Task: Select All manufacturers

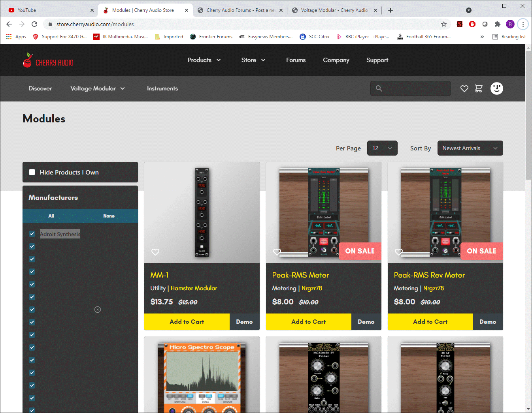Action: 51,216
